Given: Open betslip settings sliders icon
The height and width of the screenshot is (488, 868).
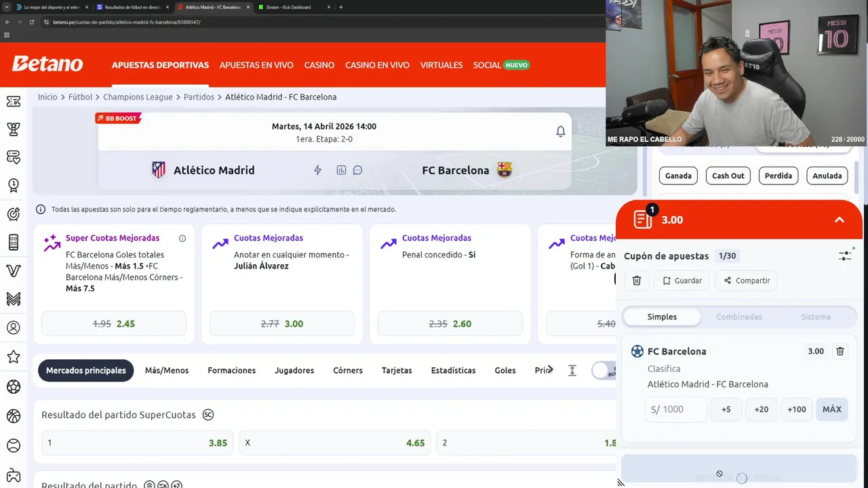Looking at the screenshot, I should pyautogui.click(x=845, y=256).
